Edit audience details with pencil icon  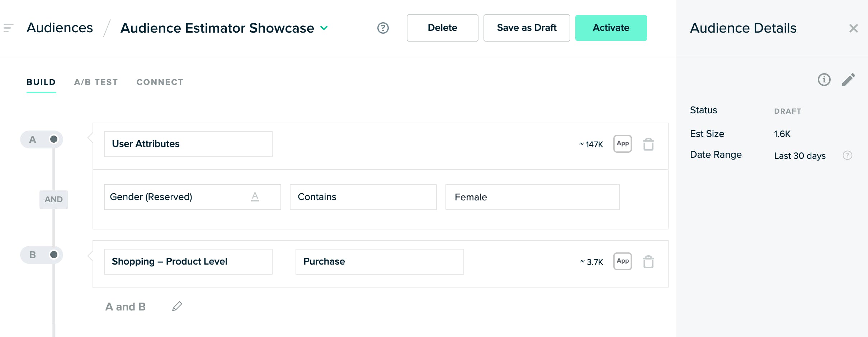pos(848,80)
